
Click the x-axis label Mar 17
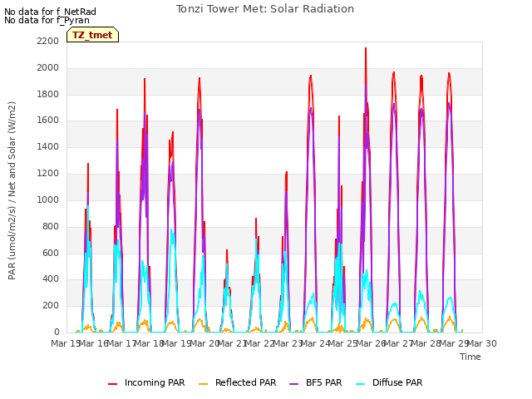click(122, 343)
